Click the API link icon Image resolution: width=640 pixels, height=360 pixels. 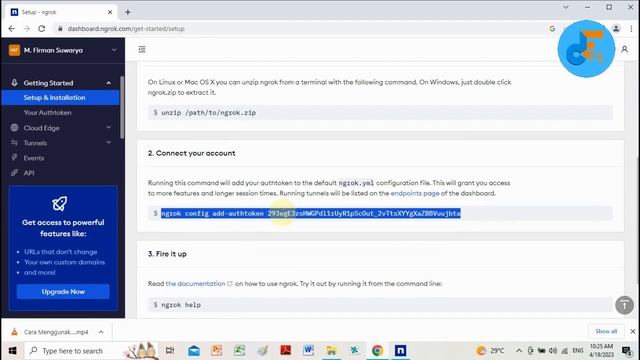(14, 173)
